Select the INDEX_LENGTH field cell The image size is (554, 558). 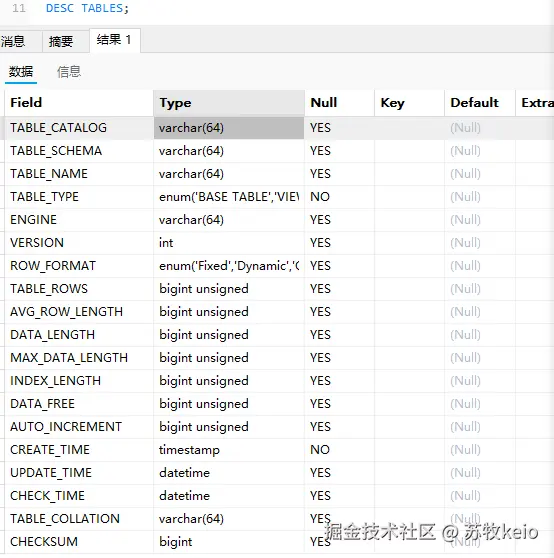point(79,381)
